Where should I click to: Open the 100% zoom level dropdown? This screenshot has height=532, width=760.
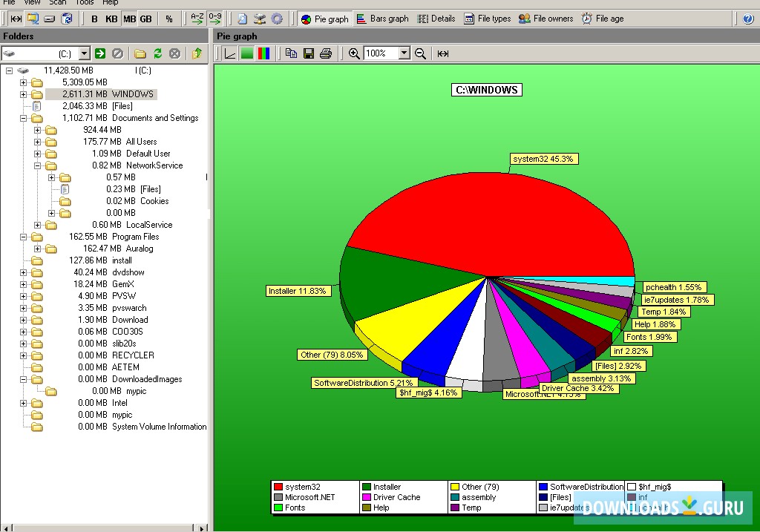coord(404,53)
